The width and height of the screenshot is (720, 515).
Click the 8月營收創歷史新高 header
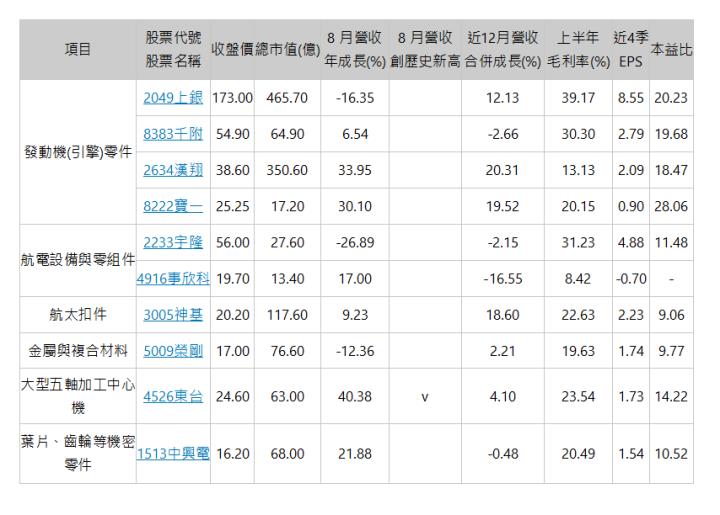click(425, 49)
